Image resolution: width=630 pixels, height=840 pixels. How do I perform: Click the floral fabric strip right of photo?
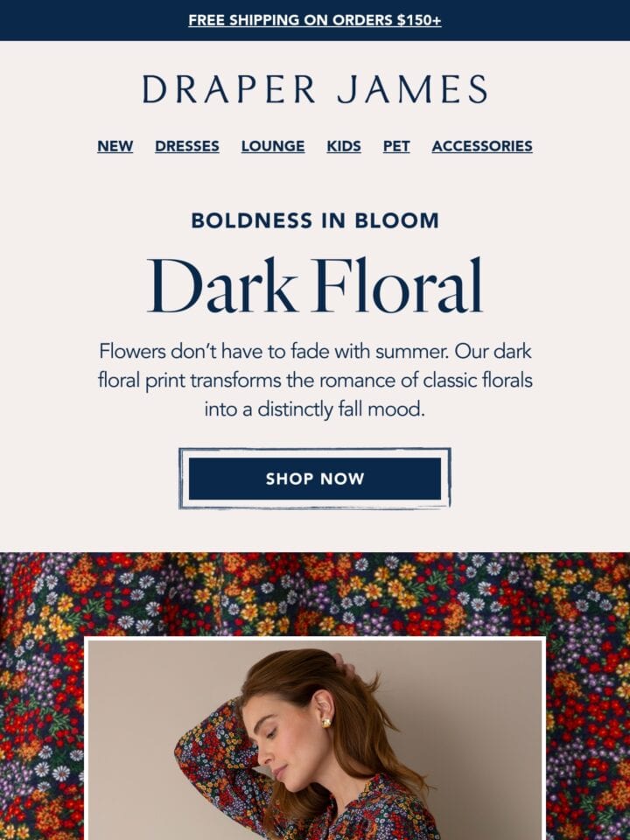point(588,738)
